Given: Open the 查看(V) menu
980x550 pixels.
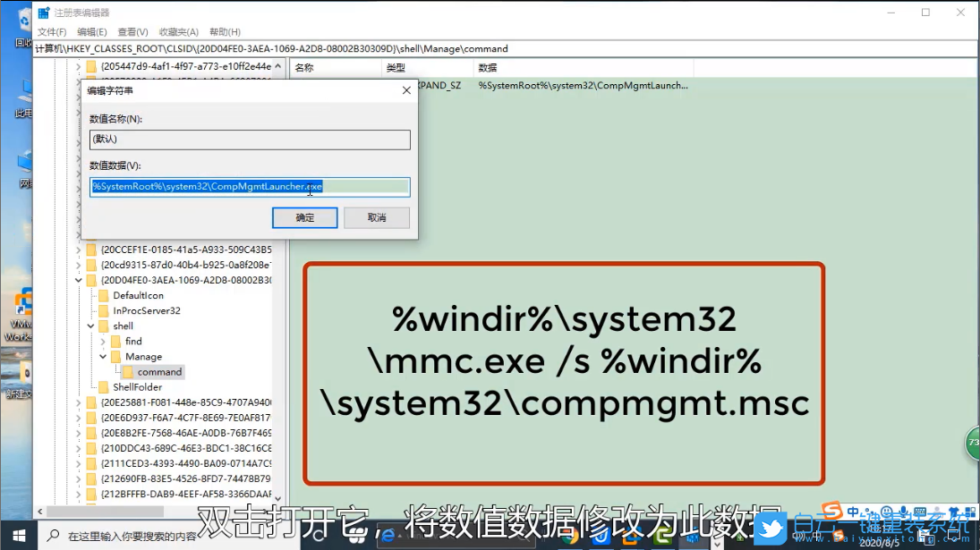Looking at the screenshot, I should (x=132, y=31).
